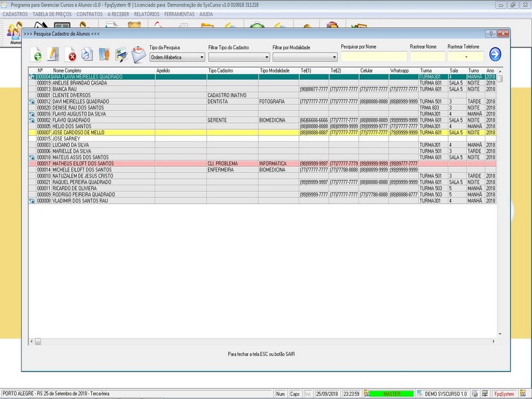Select row RODRIGO PEIREIRA QUADRADO
The width and height of the screenshot is (532, 399).
point(262,195)
